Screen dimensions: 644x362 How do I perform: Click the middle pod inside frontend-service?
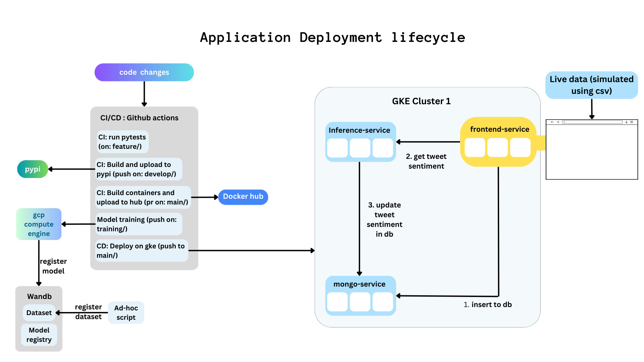498,147
